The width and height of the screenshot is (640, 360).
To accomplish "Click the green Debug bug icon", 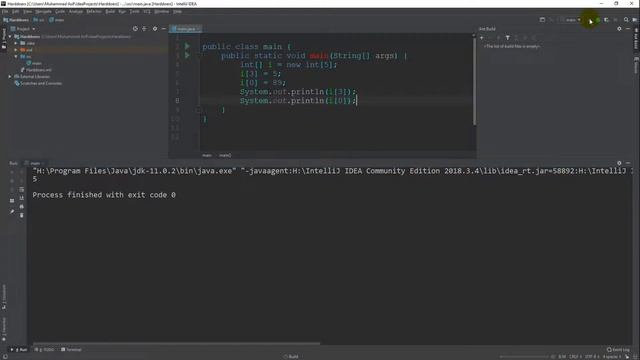I will pyautogui.click(x=598, y=20).
